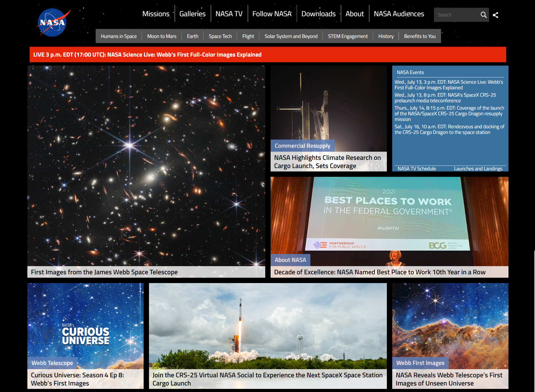The height and width of the screenshot is (392, 535).
Task: Open the Curious Universe podcast thumbnail
Action: click(x=85, y=320)
